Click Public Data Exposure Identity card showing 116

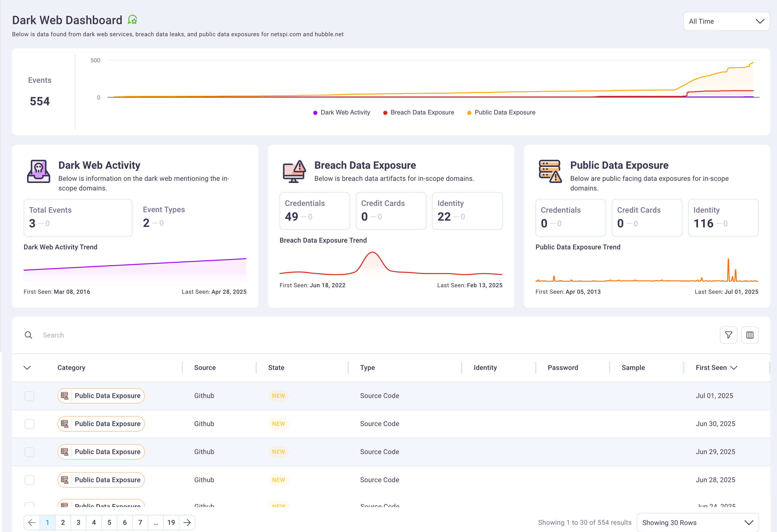(x=723, y=217)
